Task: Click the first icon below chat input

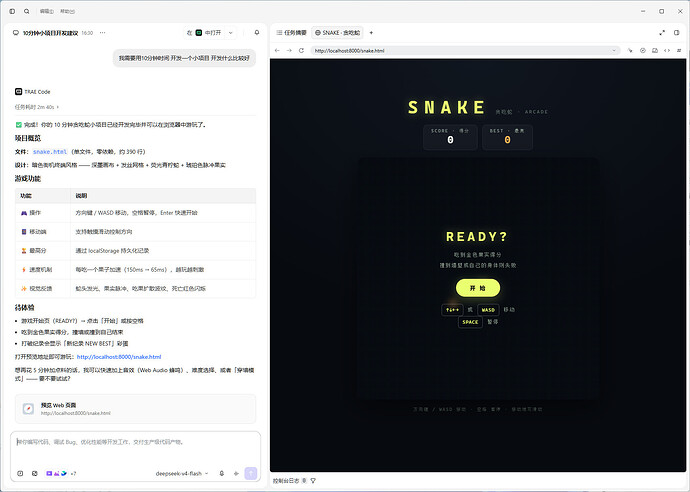Action: point(20,474)
